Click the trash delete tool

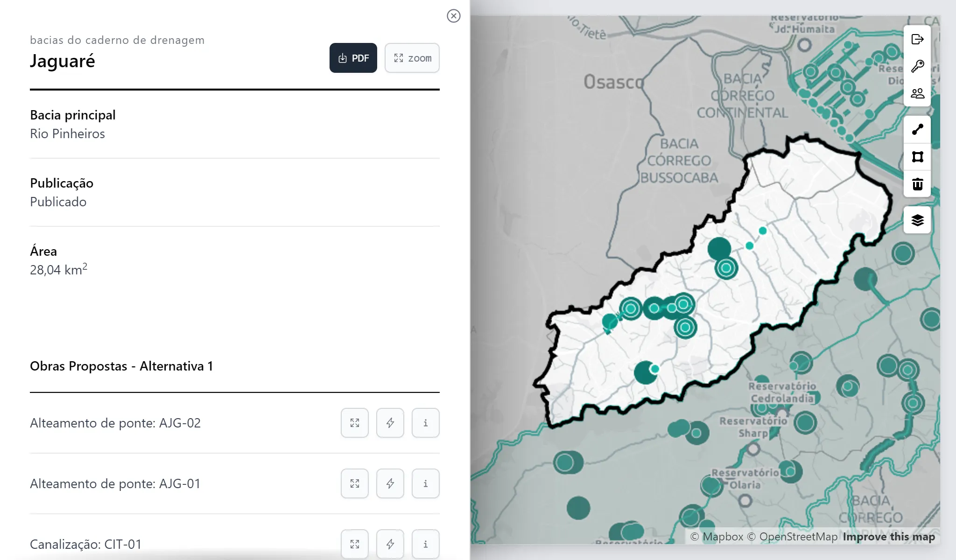[x=917, y=184]
